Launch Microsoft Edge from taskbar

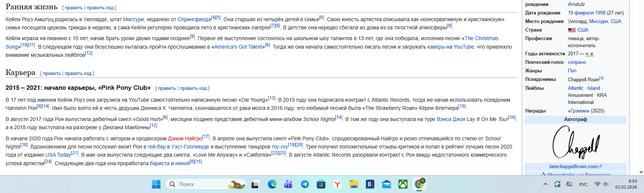pyautogui.click(x=272, y=184)
